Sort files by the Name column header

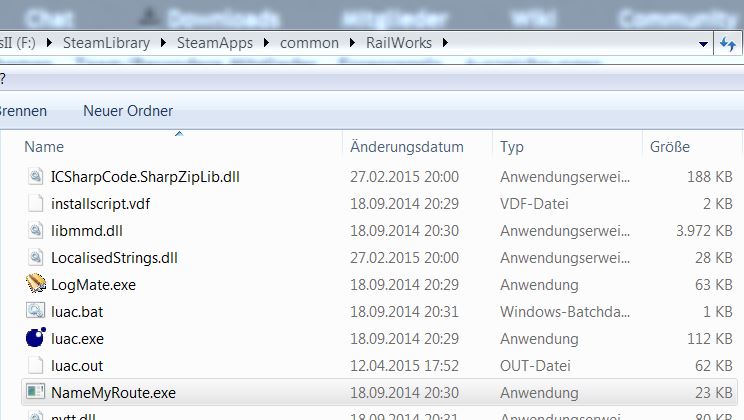[x=44, y=147]
